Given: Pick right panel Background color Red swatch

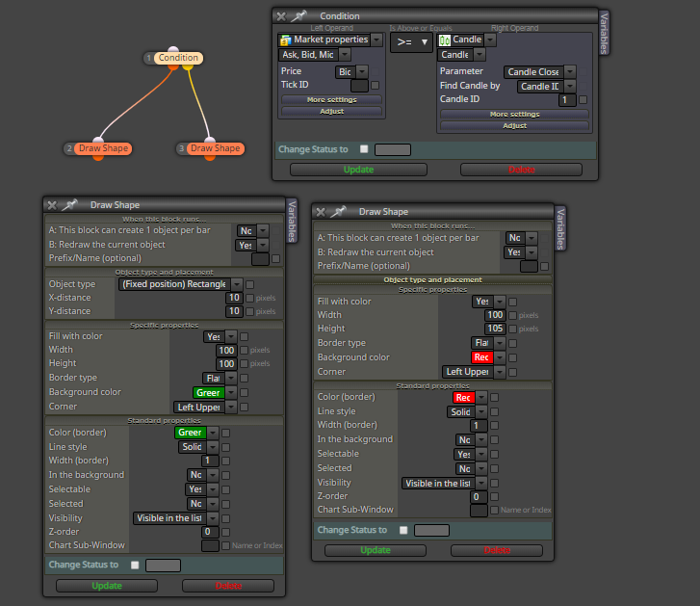Looking at the screenshot, I should point(481,357).
